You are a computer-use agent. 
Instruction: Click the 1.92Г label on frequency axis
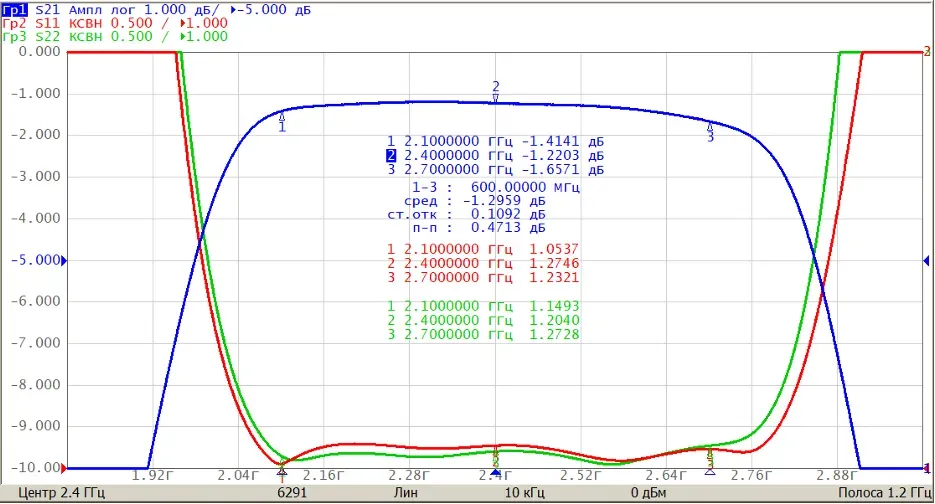pos(152,475)
